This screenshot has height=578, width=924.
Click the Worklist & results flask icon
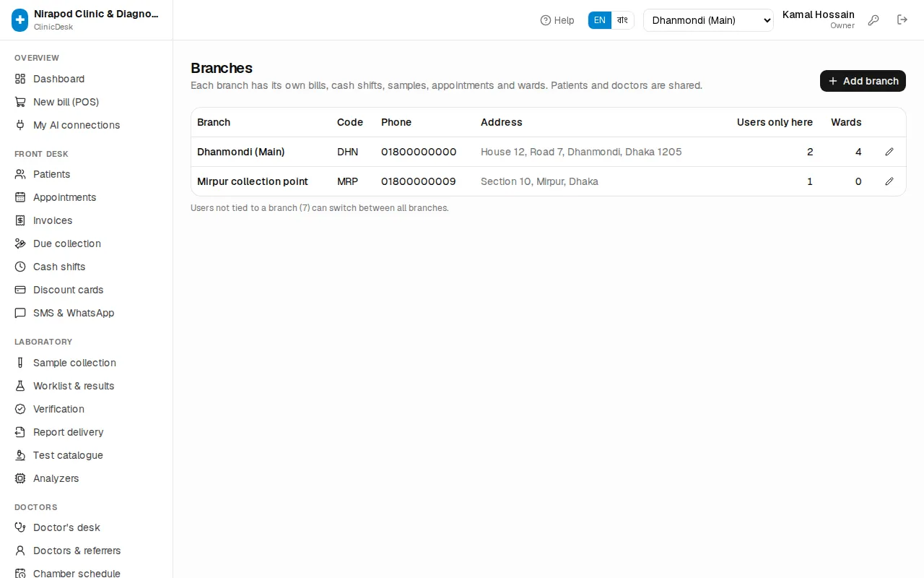(20, 386)
